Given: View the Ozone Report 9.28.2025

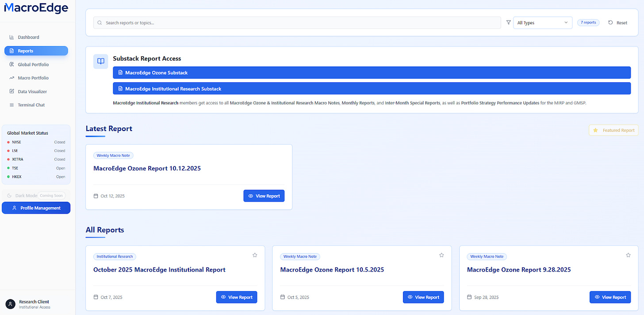Looking at the screenshot, I should (610, 297).
